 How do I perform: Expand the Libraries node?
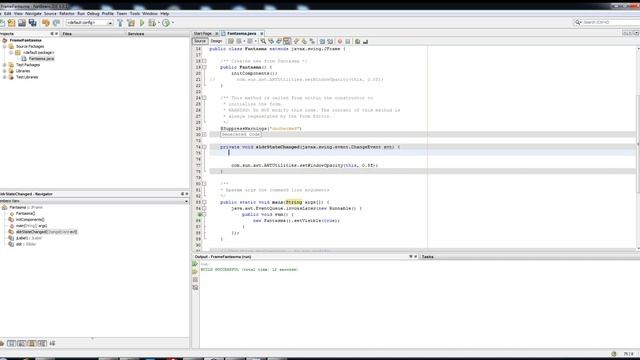tap(5, 71)
